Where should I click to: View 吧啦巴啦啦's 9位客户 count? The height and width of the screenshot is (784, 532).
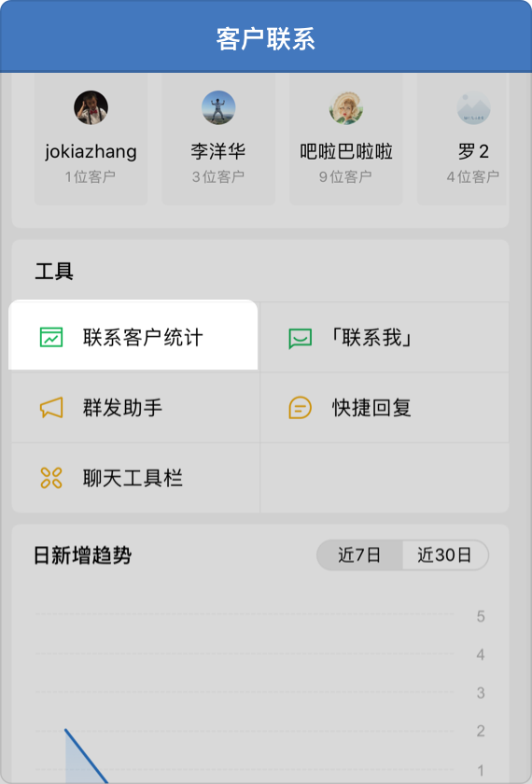(345, 176)
